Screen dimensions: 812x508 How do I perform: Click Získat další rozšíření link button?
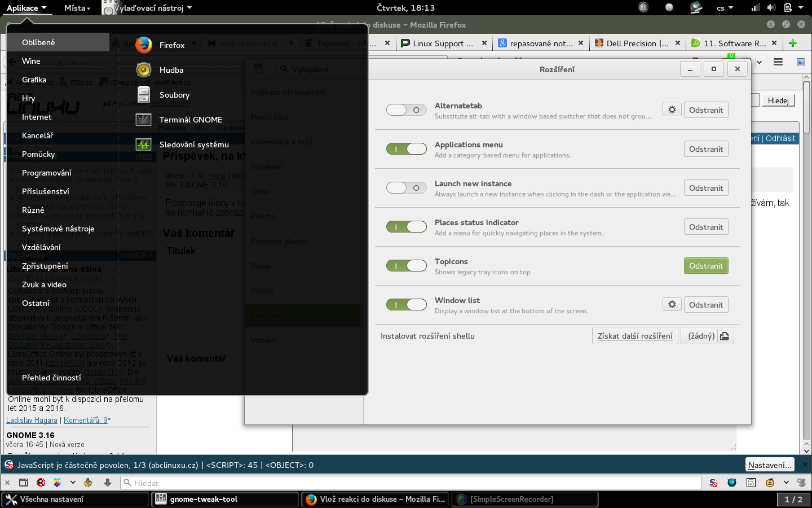coord(635,336)
